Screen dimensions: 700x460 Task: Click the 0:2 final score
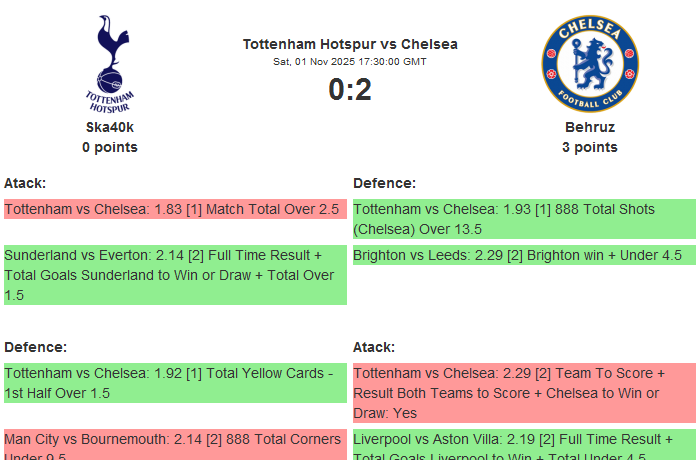click(x=350, y=90)
